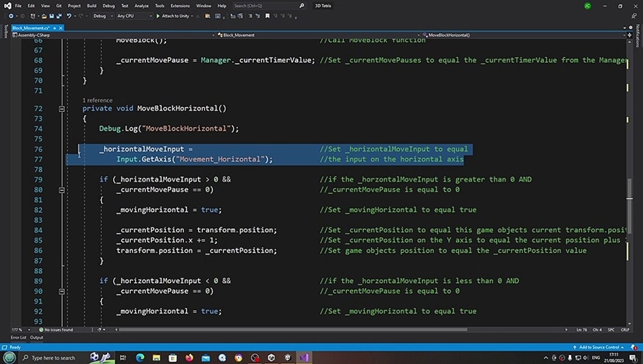Open Firefox from the taskbar
643x364 pixels.
coord(189,357)
